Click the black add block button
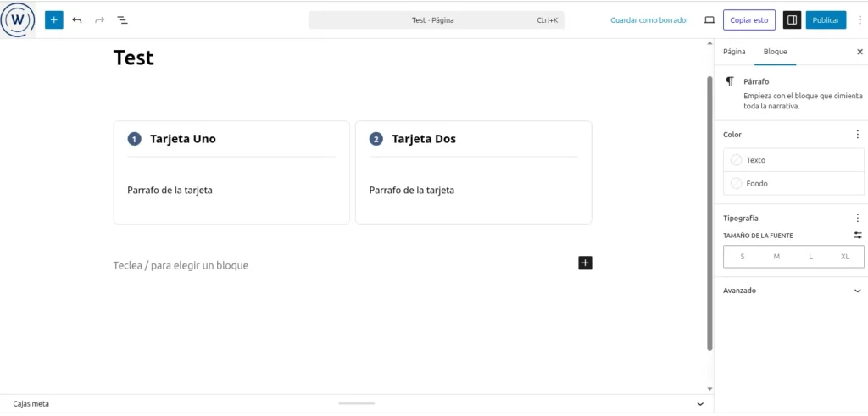868x416 pixels. point(585,263)
